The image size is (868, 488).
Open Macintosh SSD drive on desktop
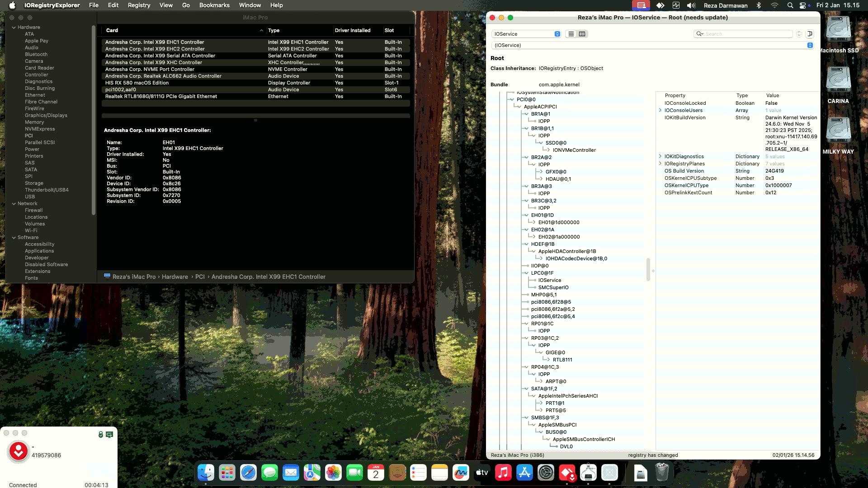(x=838, y=29)
